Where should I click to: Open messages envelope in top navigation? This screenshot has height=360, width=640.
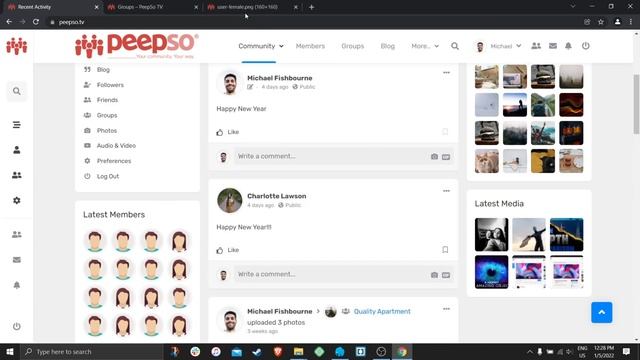click(553, 46)
